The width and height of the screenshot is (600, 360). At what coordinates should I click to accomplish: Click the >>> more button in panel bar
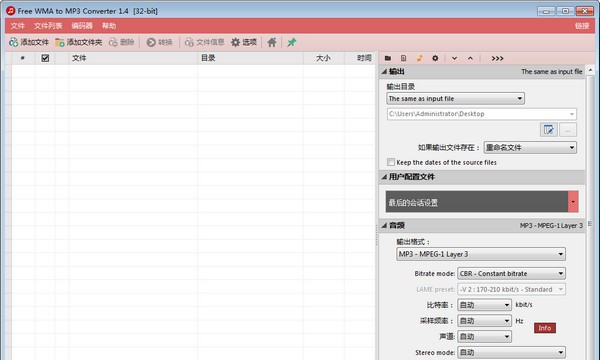click(497, 58)
